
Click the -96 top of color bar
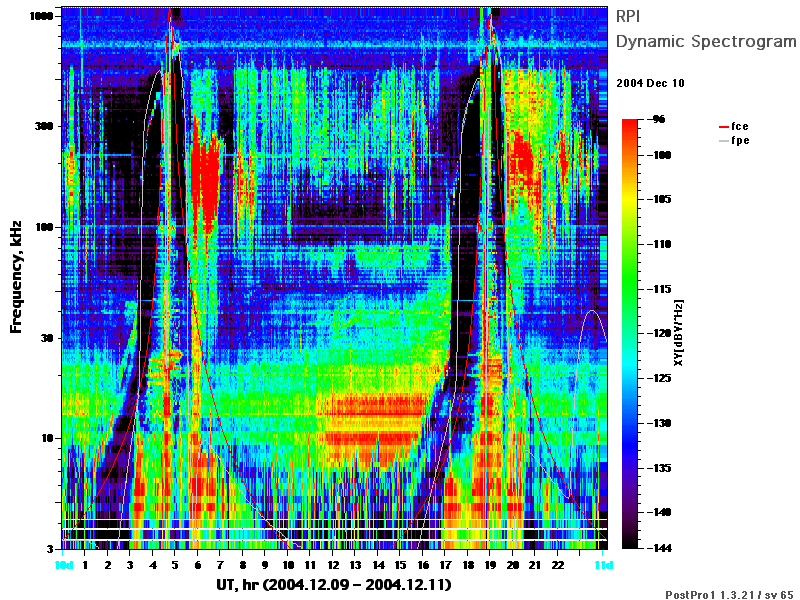[x=659, y=119]
